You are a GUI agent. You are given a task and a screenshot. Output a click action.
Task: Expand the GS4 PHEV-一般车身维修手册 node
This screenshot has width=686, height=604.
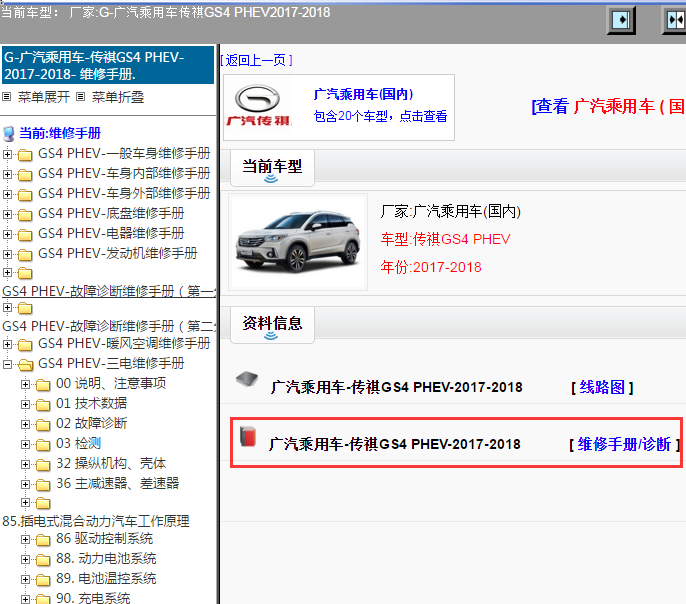pyautogui.click(x=7, y=154)
